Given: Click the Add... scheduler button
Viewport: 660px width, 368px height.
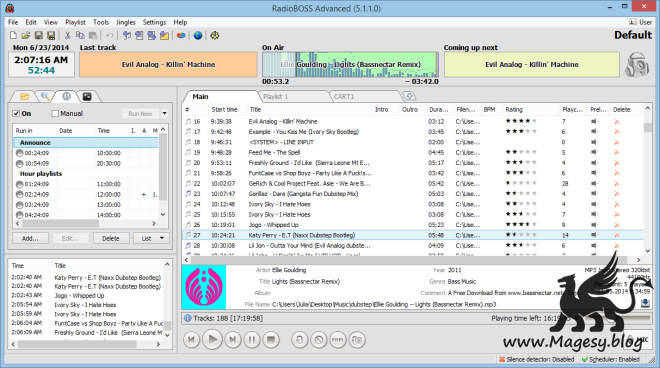Looking at the screenshot, I should click(x=30, y=238).
